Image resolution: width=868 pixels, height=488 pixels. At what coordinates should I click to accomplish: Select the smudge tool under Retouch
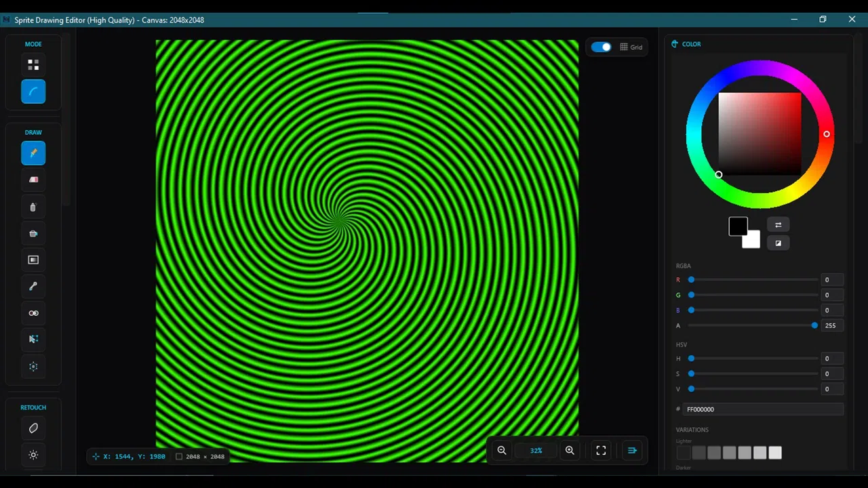pos(33,428)
